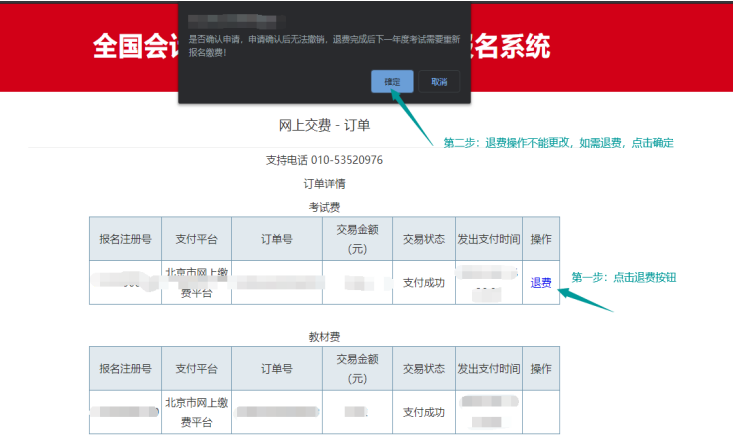The image size is (733, 442).
Task: Select the 网上交费 - 订单 page heading
Action: (x=324, y=125)
